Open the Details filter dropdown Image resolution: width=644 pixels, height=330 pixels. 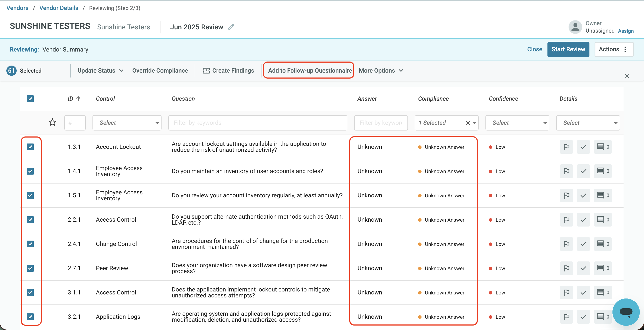tap(588, 123)
